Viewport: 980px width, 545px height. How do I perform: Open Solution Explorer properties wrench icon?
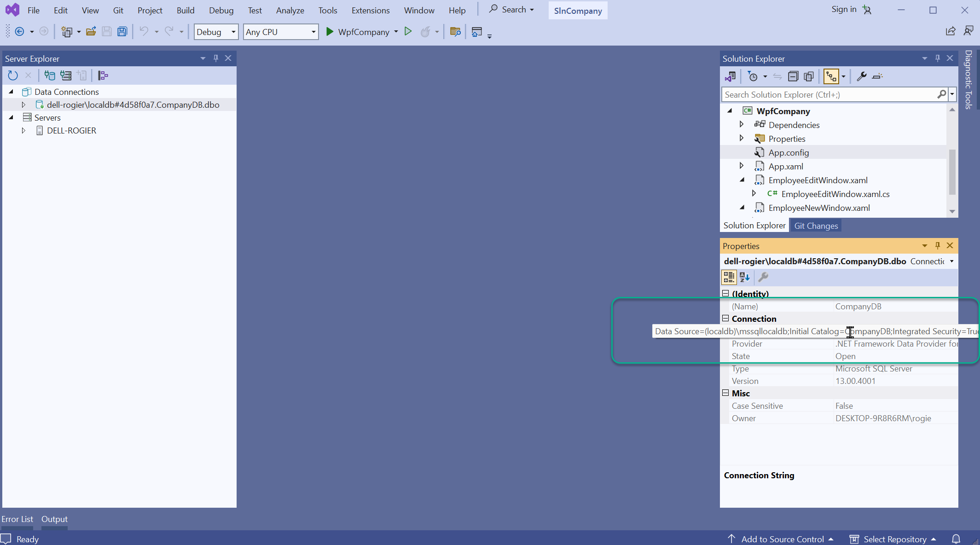861,76
